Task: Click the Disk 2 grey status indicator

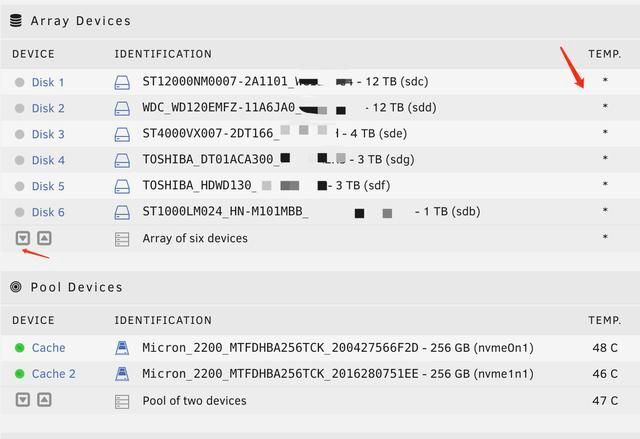Action: (x=20, y=108)
